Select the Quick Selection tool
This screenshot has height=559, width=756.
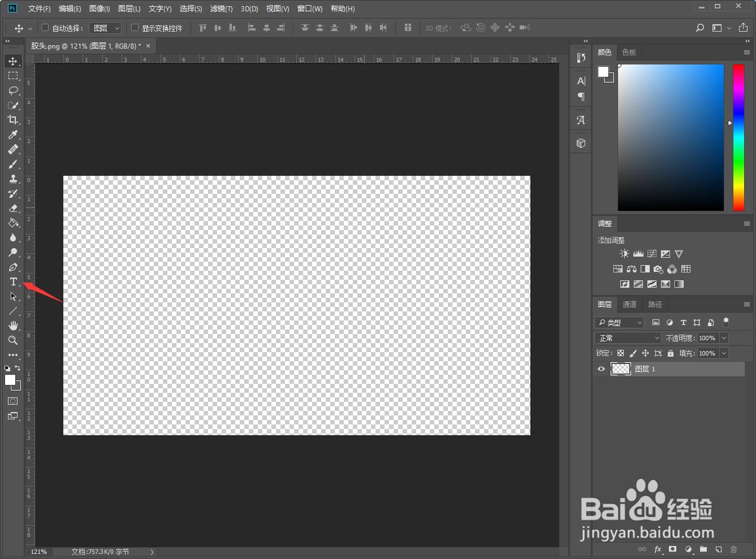pyautogui.click(x=13, y=105)
